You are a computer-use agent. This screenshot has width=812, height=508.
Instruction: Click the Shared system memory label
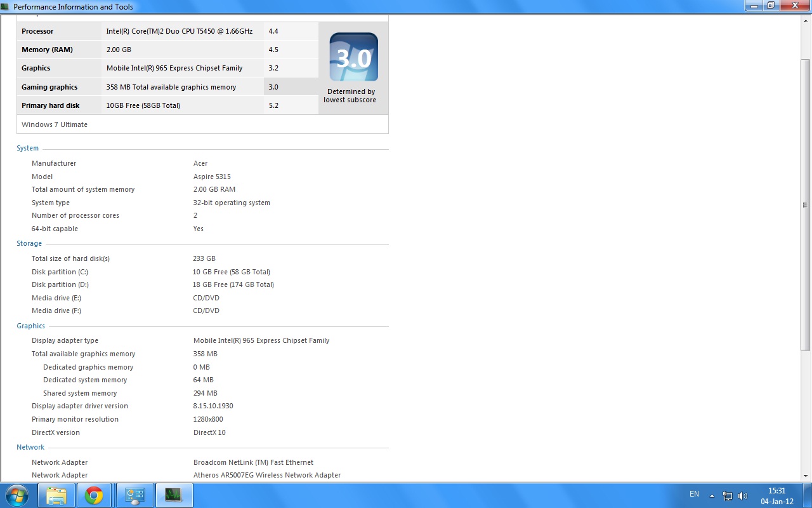(x=80, y=393)
